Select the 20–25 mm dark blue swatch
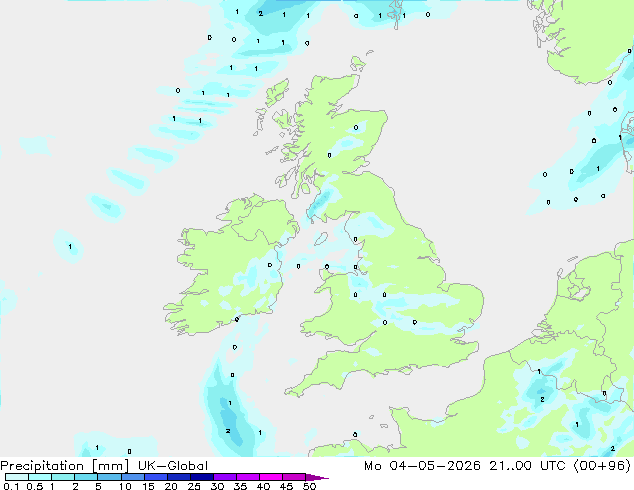Screen dimensions: 634x490 click(x=178, y=477)
